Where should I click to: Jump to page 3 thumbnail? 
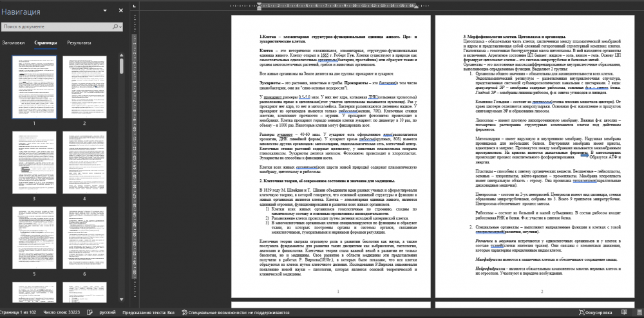point(35,162)
